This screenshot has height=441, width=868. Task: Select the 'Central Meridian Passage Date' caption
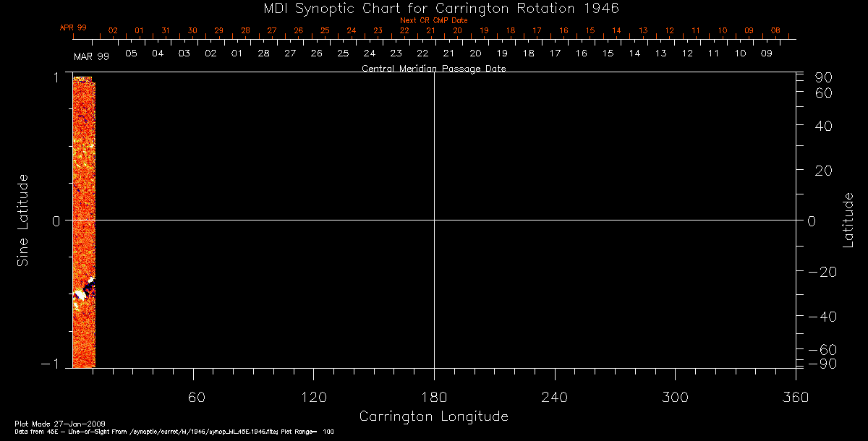tap(433, 69)
